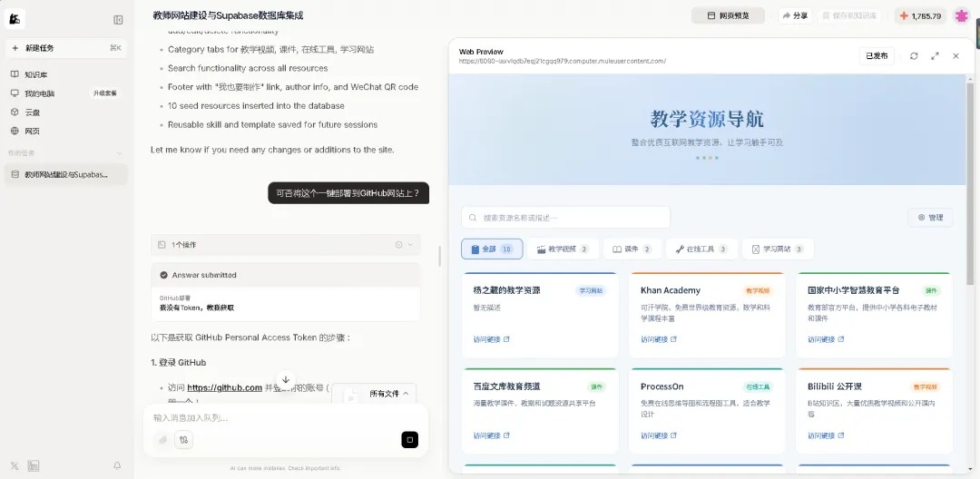This screenshot has height=479, width=980.
Task: Click the task title 教师网站建设与Supabase数据库集成
Action: pos(228,15)
